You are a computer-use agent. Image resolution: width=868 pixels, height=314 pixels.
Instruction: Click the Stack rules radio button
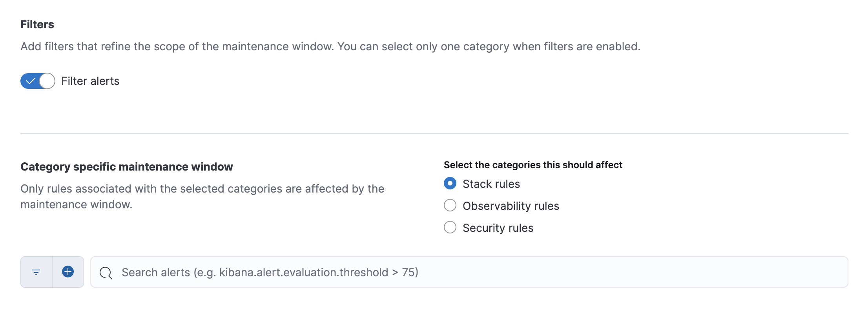coord(450,183)
